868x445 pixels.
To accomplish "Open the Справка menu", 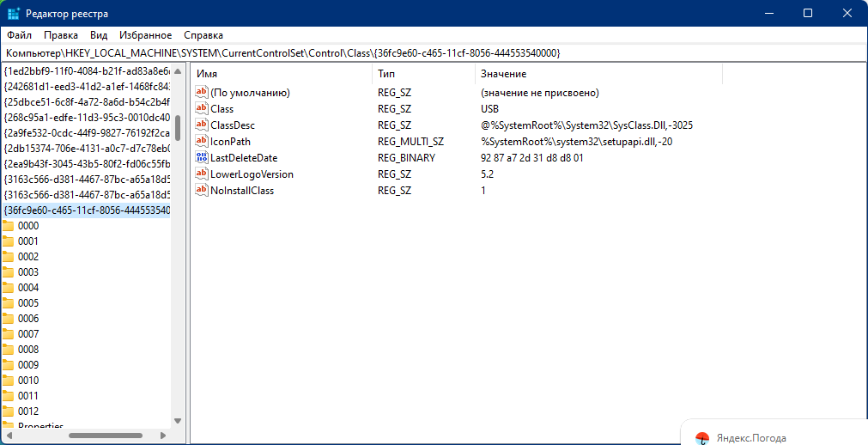I will pyautogui.click(x=203, y=35).
